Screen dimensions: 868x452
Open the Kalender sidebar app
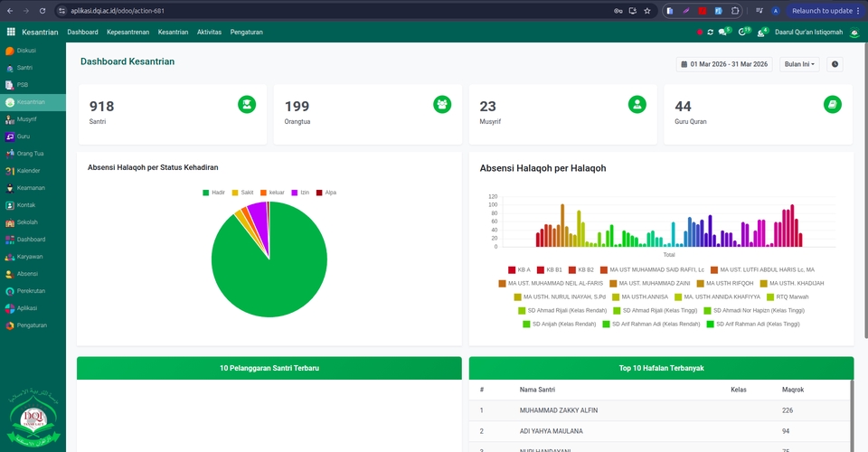click(28, 171)
